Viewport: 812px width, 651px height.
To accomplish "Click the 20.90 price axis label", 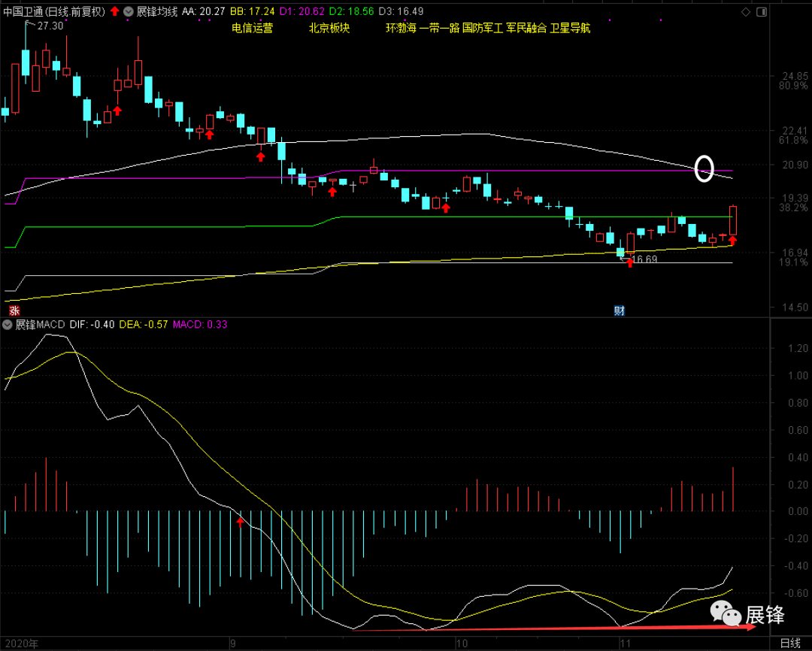I will coord(795,165).
